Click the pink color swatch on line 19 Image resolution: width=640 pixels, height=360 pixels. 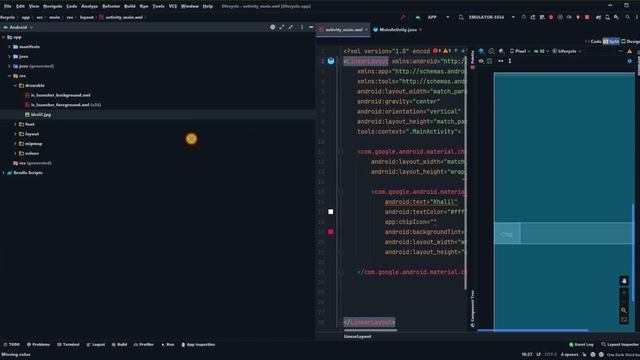coord(331,232)
